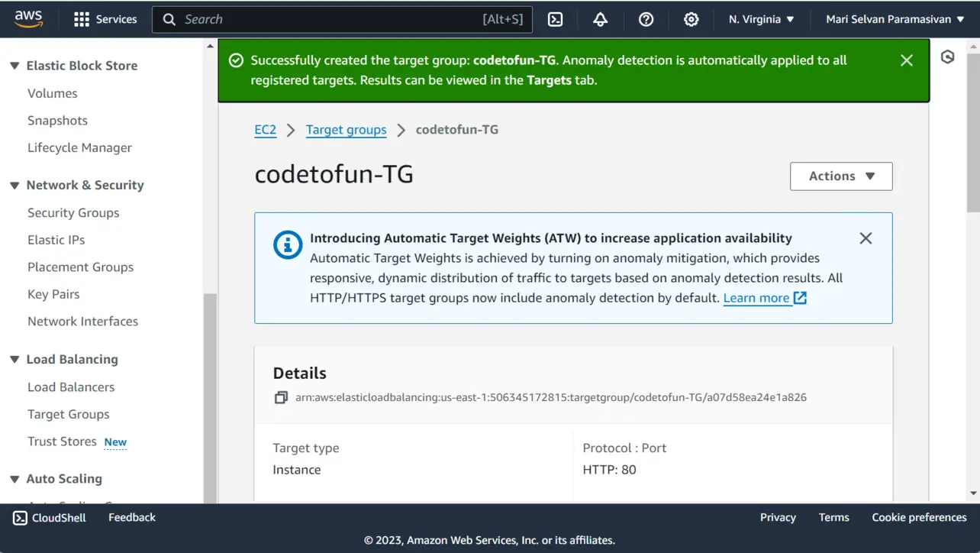980x553 pixels.
Task: Collapse the Auto Scaling section
Action: tap(15, 479)
